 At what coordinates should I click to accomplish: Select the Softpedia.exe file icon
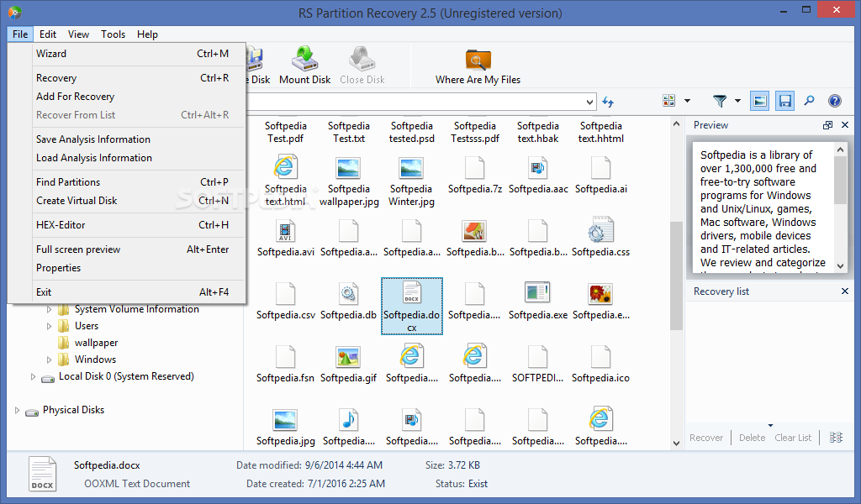point(537,293)
